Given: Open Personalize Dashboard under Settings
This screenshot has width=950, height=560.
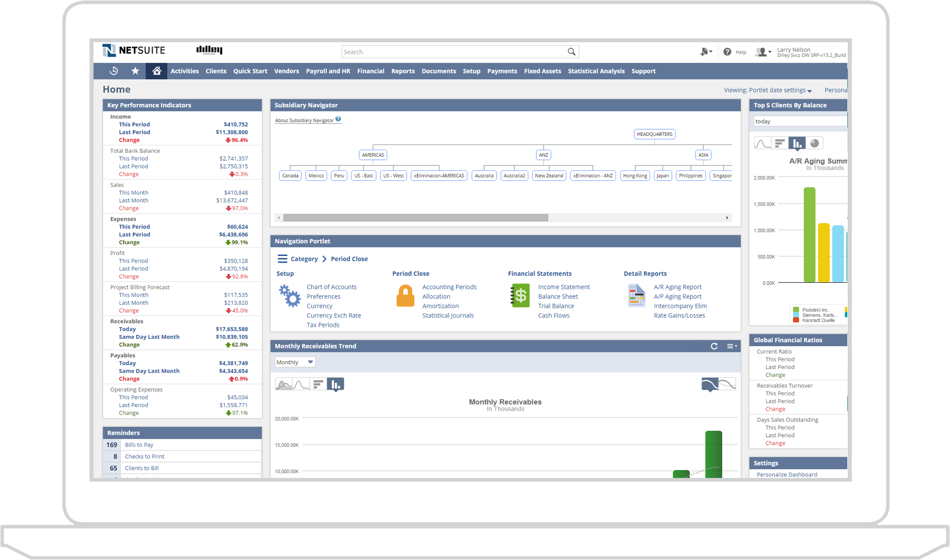Looking at the screenshot, I should [787, 474].
